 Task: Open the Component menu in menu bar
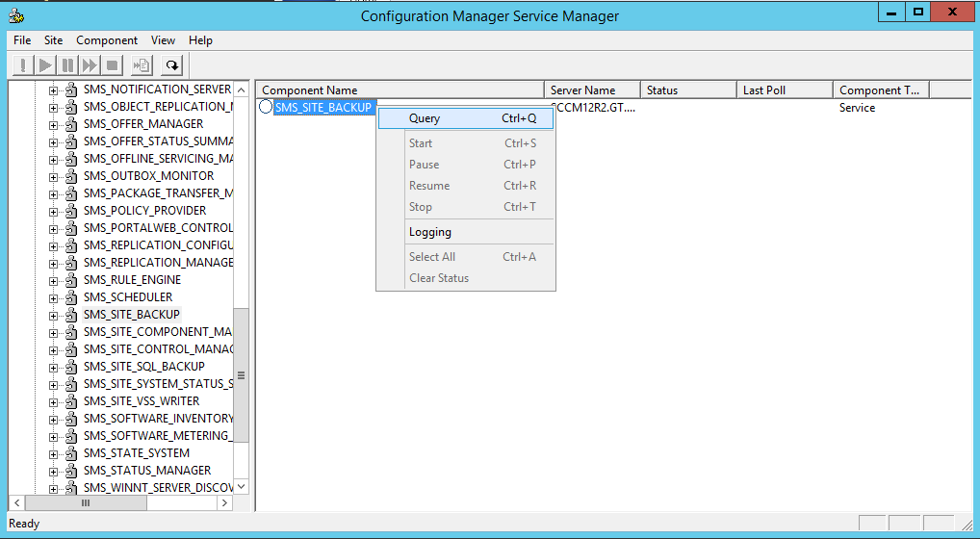(x=107, y=40)
